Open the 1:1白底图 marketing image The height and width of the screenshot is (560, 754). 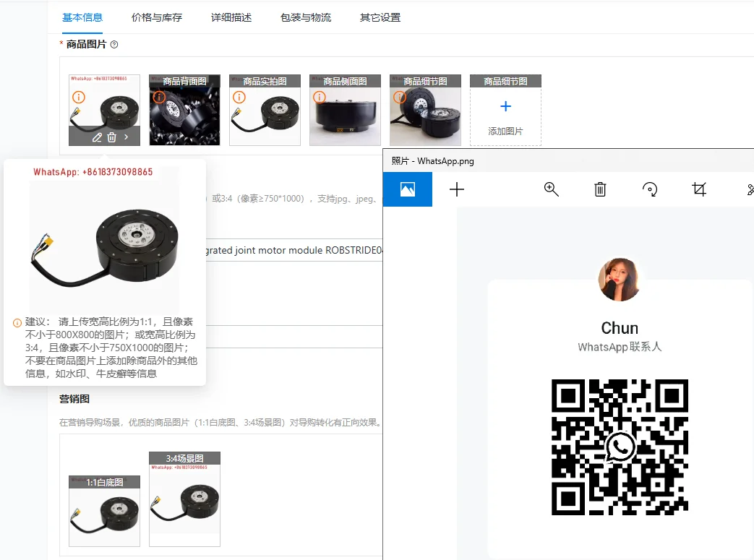pyautogui.click(x=104, y=511)
